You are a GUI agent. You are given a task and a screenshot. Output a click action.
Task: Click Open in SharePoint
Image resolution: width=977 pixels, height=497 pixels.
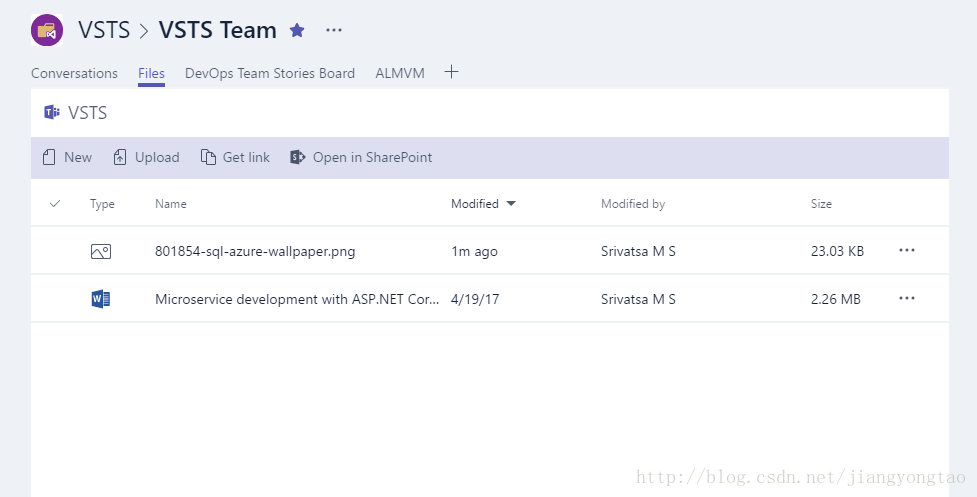(372, 158)
